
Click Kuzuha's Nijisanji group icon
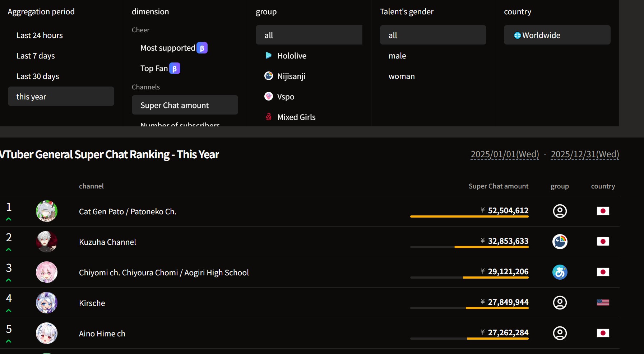pos(560,242)
